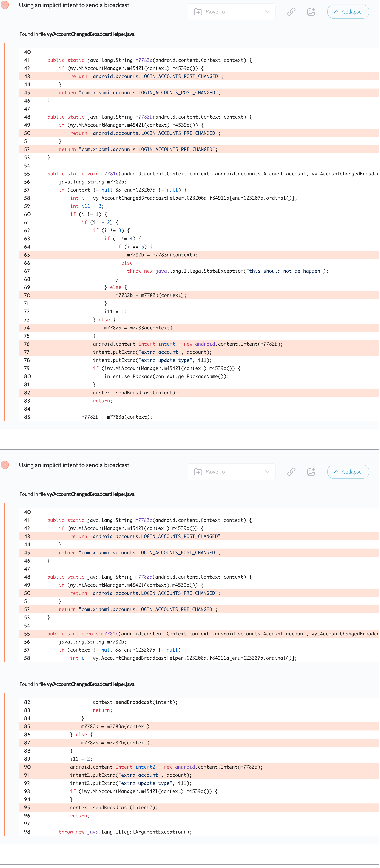Click the download image icon in first finding

tap(311, 12)
